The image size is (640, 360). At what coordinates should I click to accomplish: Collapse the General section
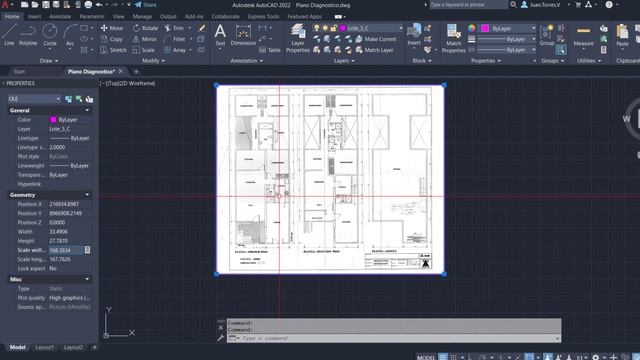coord(87,110)
